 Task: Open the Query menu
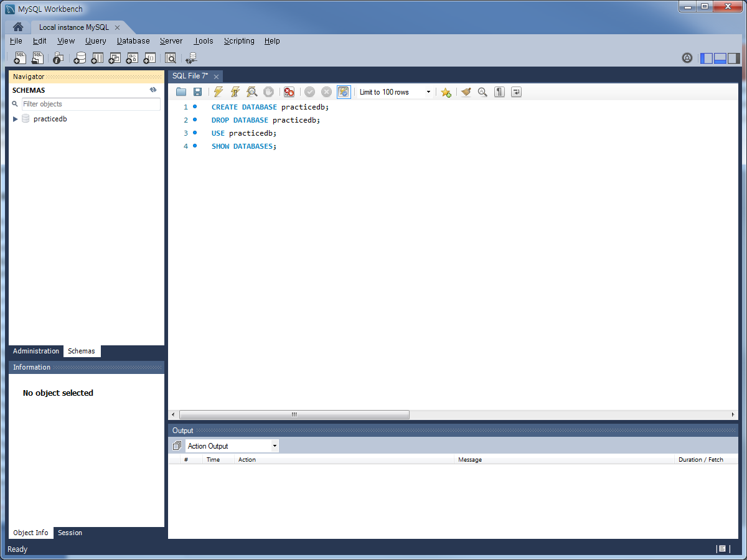pyautogui.click(x=96, y=41)
